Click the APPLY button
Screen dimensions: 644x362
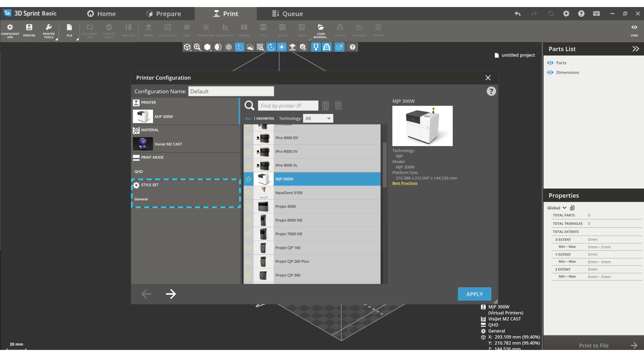[474, 294]
